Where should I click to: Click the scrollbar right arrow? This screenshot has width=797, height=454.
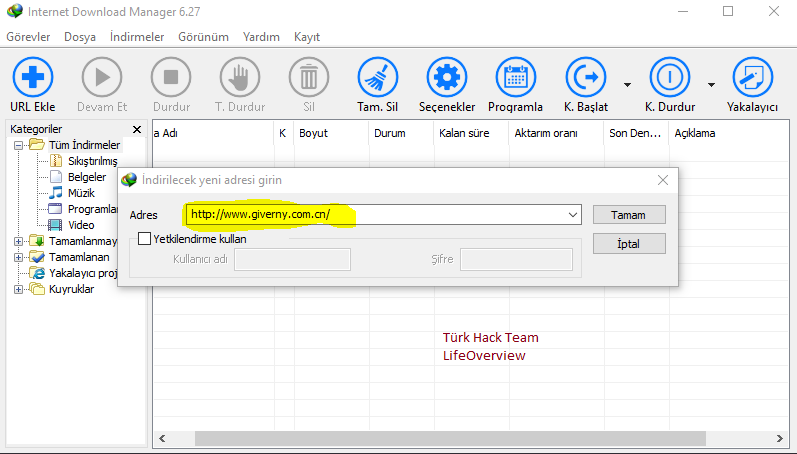pyautogui.click(x=780, y=438)
